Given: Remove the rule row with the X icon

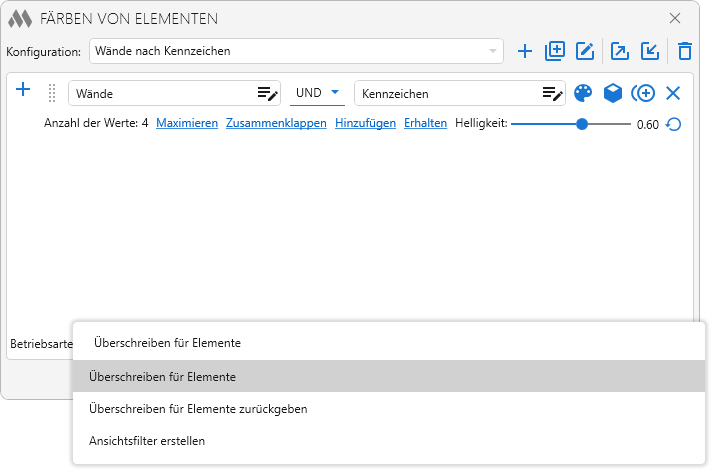Looking at the screenshot, I should pyautogui.click(x=673, y=93).
